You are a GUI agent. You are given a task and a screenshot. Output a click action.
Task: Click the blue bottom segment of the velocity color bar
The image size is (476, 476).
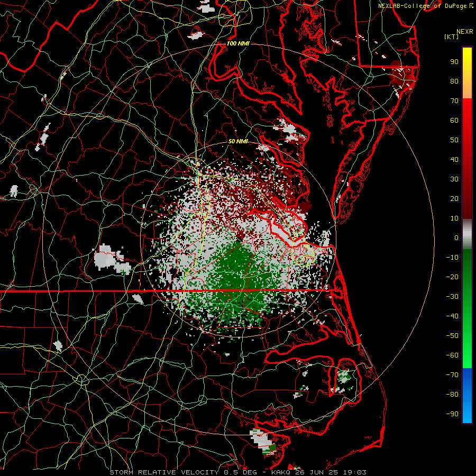[467, 396]
